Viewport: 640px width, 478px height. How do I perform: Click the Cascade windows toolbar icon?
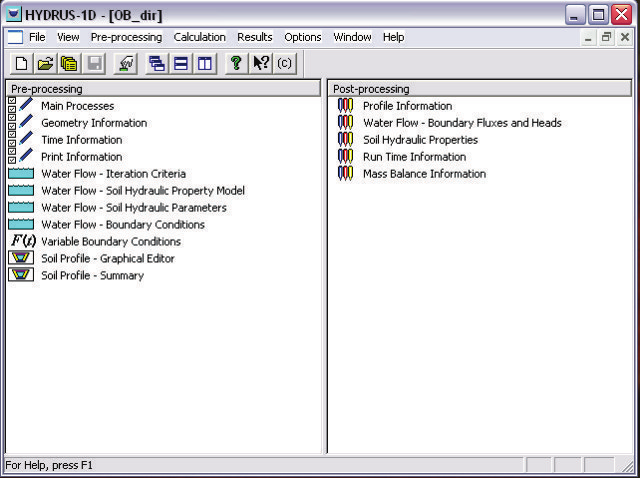[157, 64]
